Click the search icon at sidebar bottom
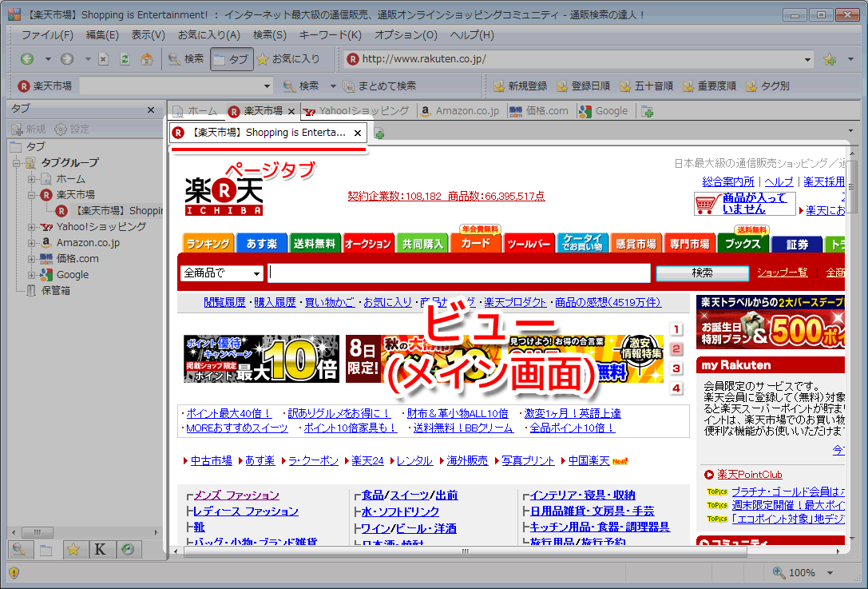 point(19,550)
